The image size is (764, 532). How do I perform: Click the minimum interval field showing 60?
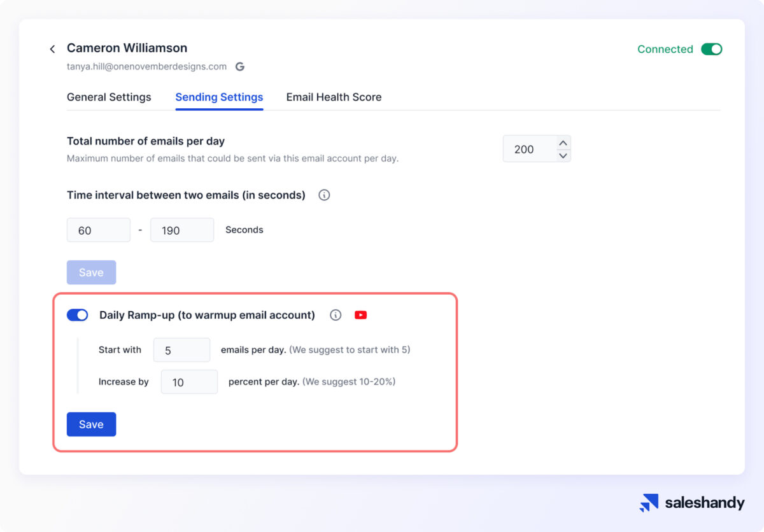[99, 230]
